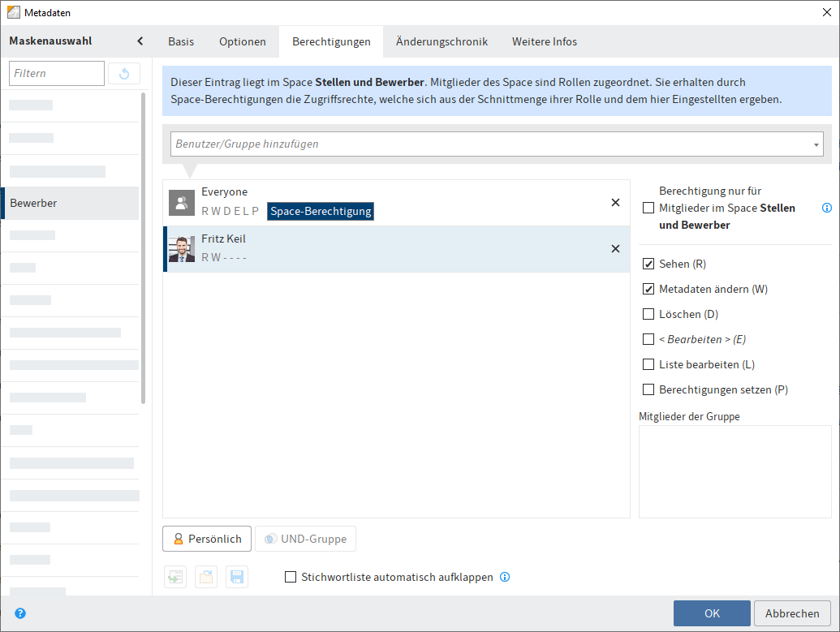Click the green apply-permissions icon at the bottom

[174, 577]
